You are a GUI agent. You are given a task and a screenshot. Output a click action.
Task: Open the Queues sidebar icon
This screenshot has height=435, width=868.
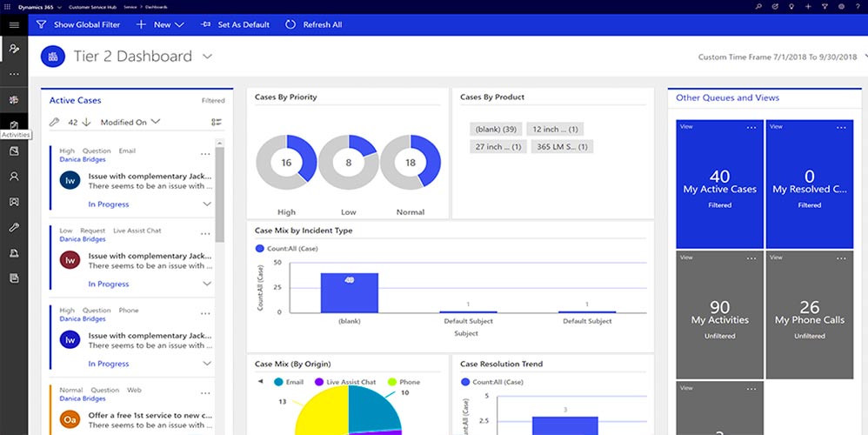[x=14, y=253]
